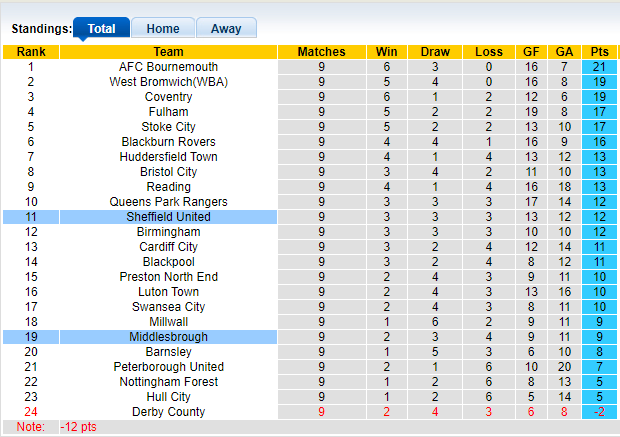Open Peterborough United team link
Viewport: 620px width, 437px height.
(168, 367)
